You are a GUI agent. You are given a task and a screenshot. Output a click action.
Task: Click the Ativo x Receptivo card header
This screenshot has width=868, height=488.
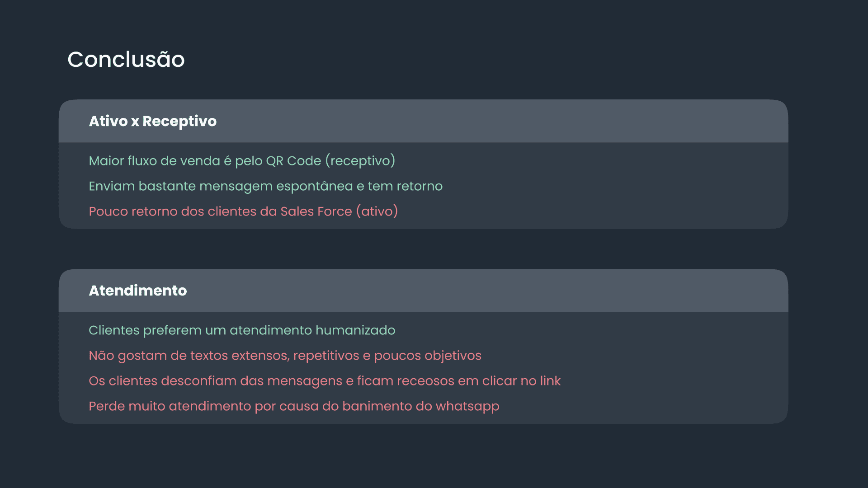(x=423, y=121)
